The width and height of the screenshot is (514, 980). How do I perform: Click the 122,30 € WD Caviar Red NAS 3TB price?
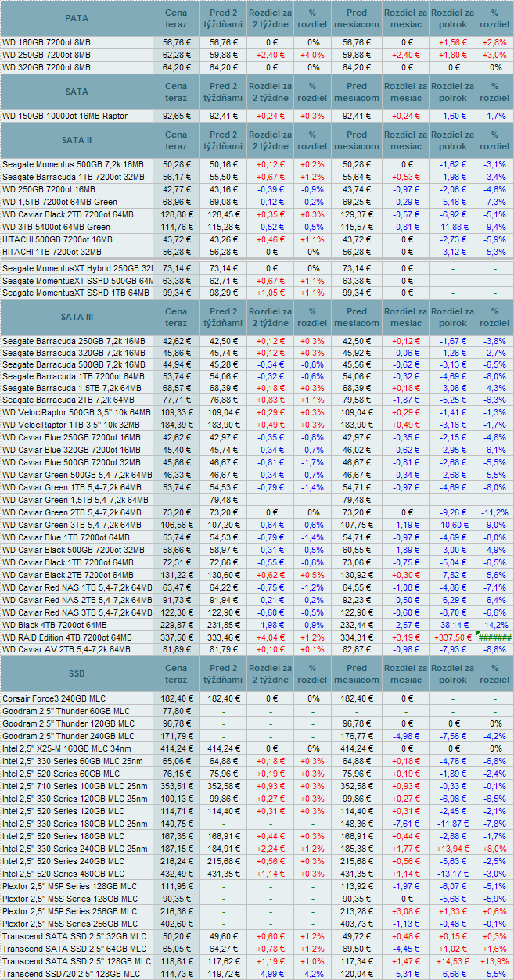176,613
